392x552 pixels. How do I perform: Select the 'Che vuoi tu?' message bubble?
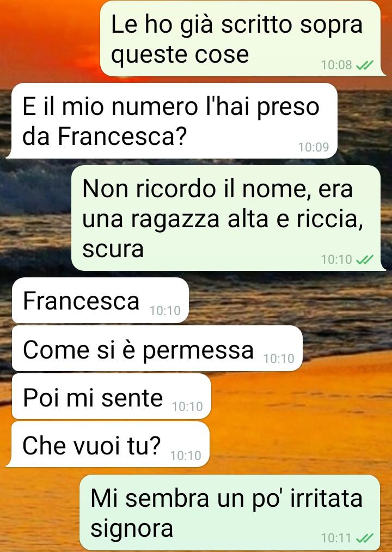(x=108, y=444)
